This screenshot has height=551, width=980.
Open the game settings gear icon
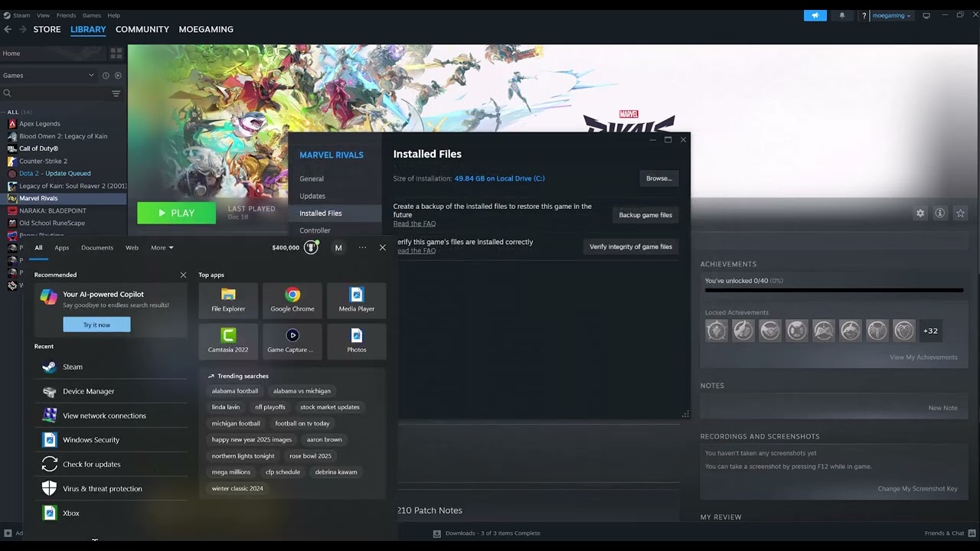click(920, 214)
